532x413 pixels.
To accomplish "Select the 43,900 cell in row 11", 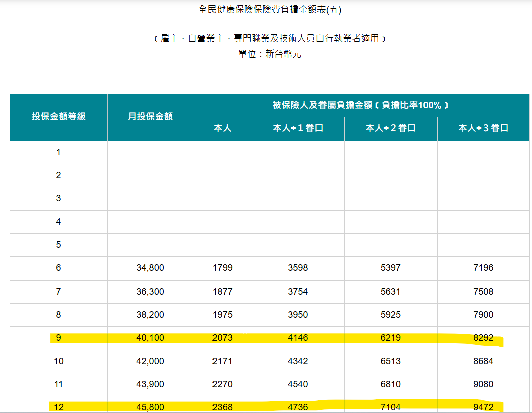I will (150, 384).
